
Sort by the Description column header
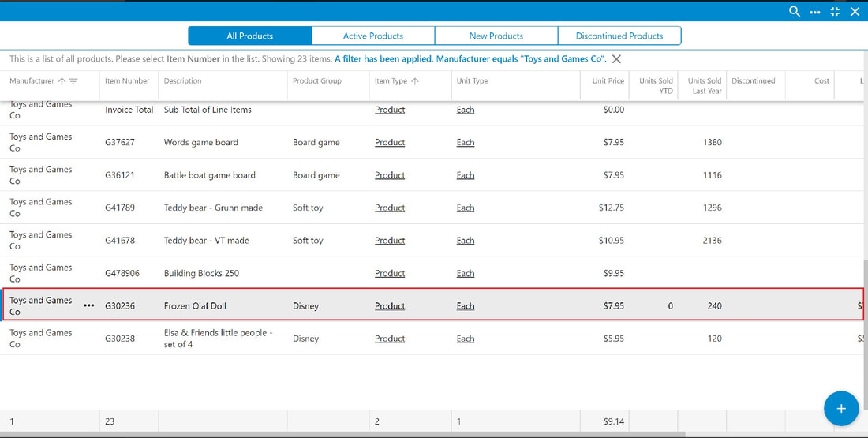tap(183, 80)
